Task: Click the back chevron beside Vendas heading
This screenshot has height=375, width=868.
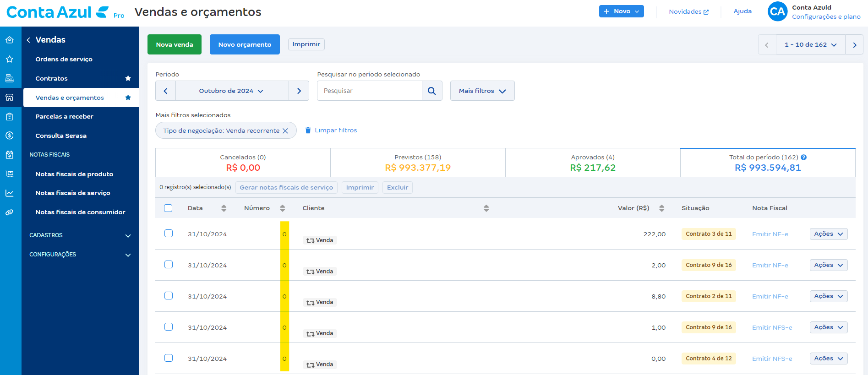Action: [x=28, y=40]
